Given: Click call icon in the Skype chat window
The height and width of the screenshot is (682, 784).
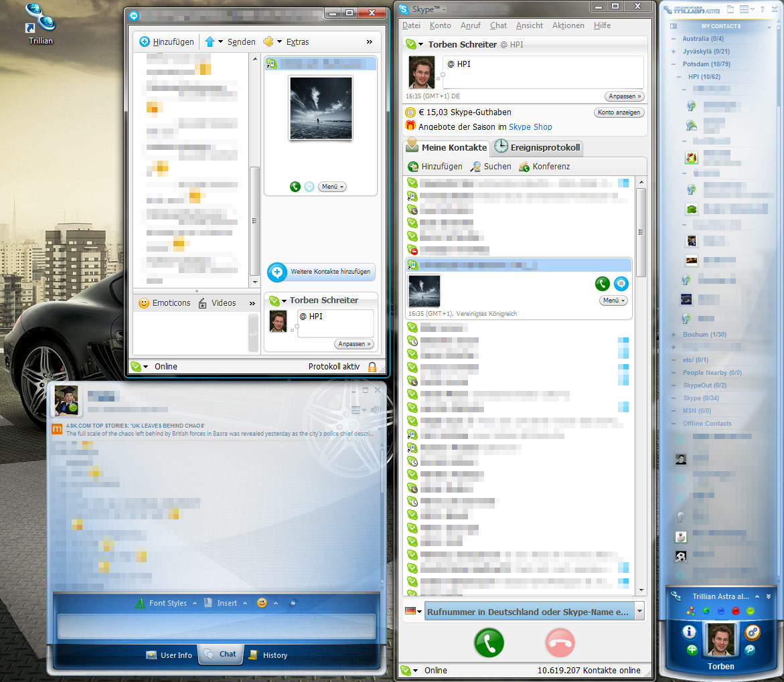Looking at the screenshot, I should click(295, 187).
